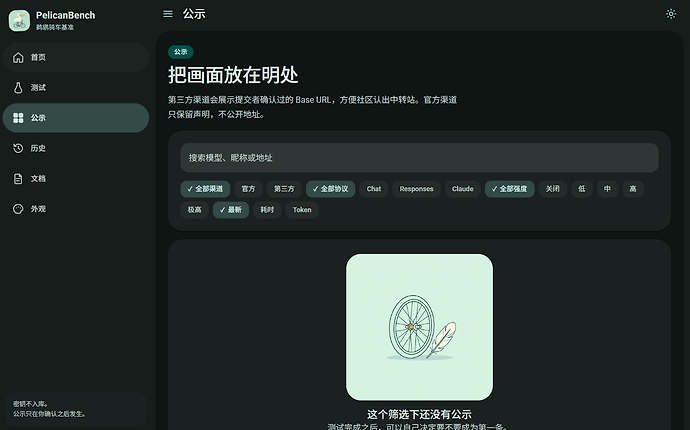The image size is (690, 430).
Task: Click the history clock icon beside 历史
Action: [18, 148]
